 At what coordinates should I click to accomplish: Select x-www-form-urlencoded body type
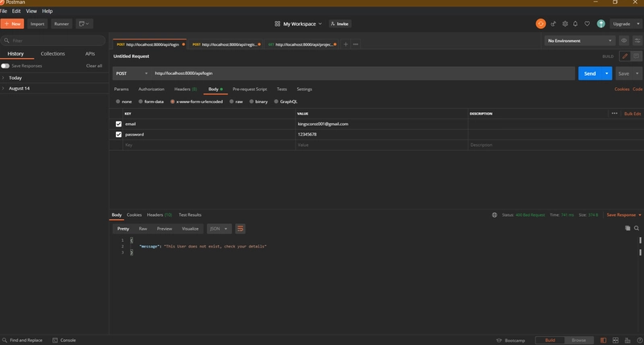pos(172,102)
